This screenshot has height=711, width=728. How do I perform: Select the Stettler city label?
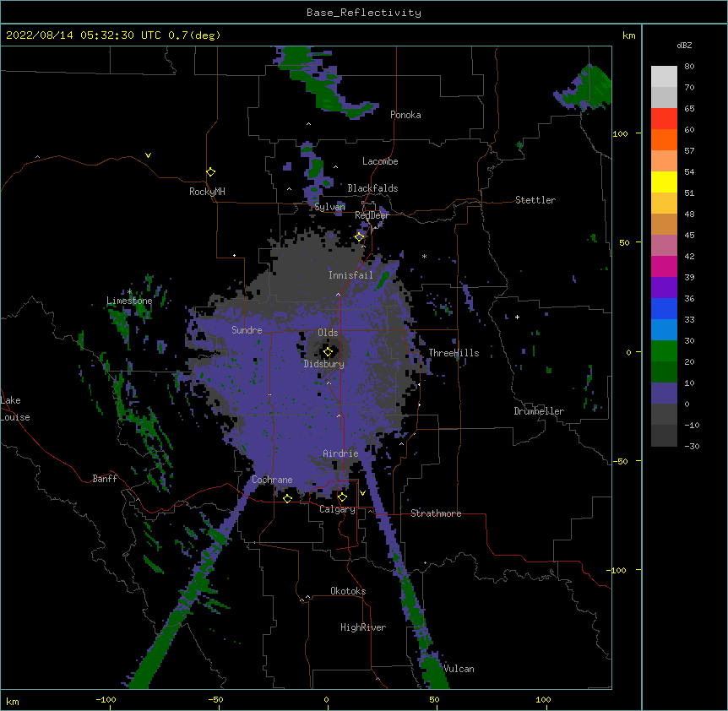point(535,200)
